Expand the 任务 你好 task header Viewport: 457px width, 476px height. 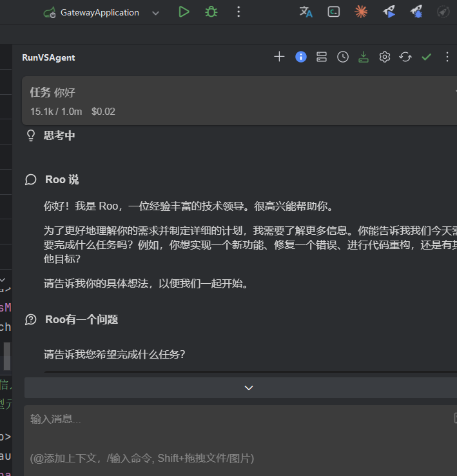(239, 101)
